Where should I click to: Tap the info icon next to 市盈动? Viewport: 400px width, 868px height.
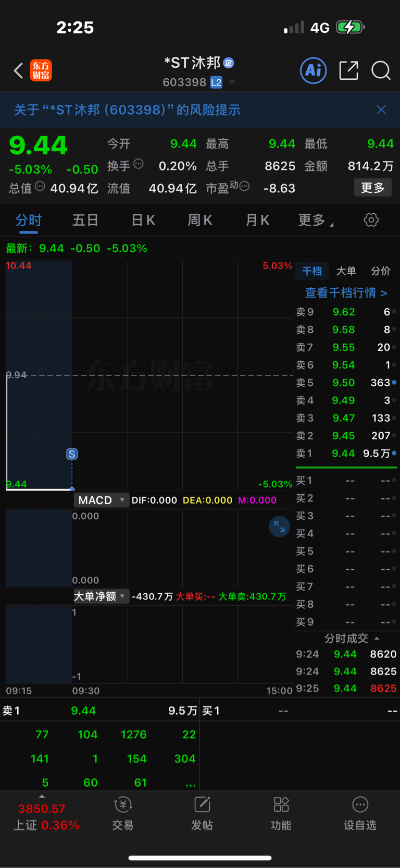[x=244, y=186]
